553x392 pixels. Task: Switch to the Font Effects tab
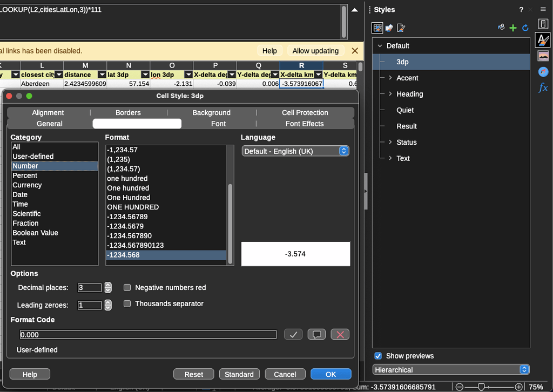[x=305, y=124]
